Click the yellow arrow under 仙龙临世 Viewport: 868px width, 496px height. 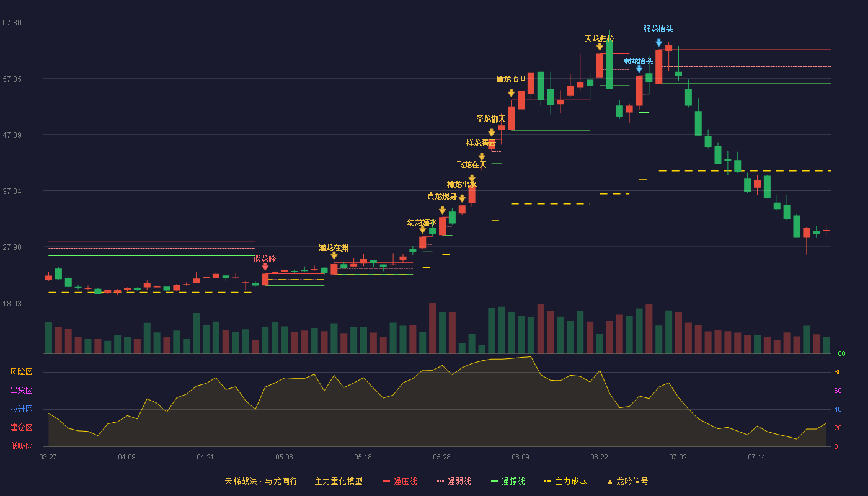click(511, 94)
